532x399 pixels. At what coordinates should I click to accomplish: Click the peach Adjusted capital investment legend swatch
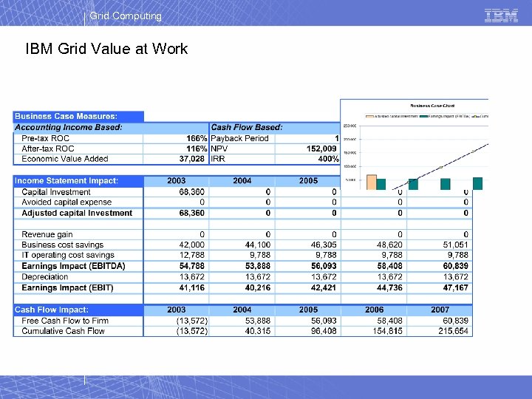(369, 117)
